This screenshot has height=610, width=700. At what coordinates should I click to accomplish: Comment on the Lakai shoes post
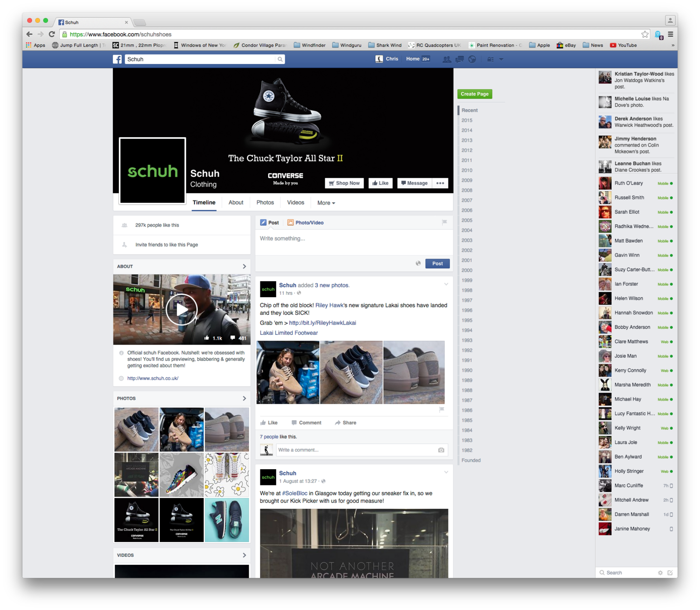[306, 423]
